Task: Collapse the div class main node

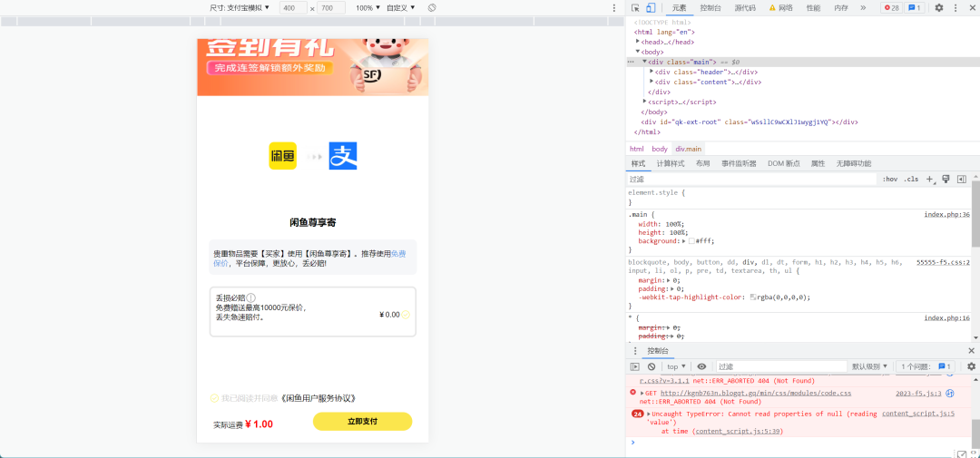Action: click(x=644, y=62)
